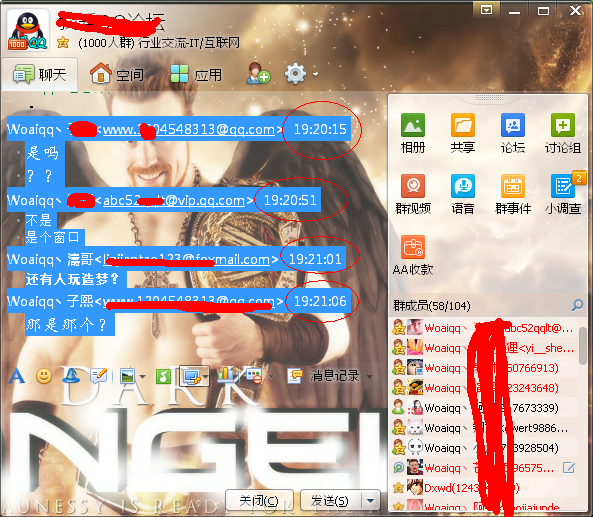Open the emoji smiley picker
Image resolution: width=593 pixels, height=517 pixels.
(44, 376)
